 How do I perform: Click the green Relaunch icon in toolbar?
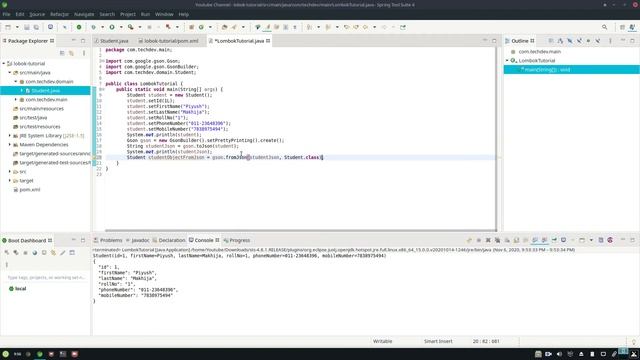point(79,27)
